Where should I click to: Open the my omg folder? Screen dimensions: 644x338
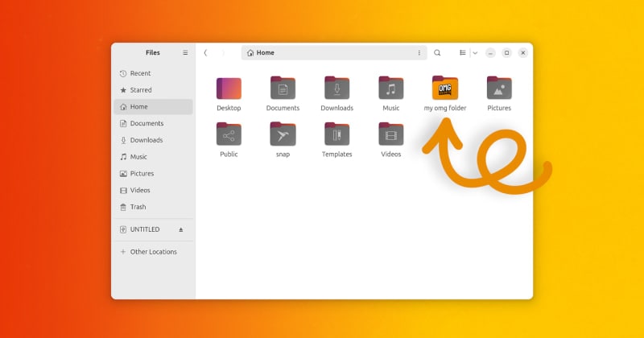[444, 89]
